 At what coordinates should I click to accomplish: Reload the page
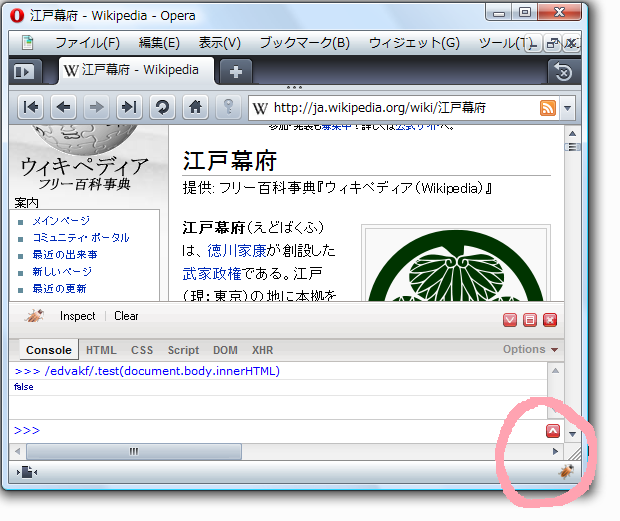coord(162,107)
